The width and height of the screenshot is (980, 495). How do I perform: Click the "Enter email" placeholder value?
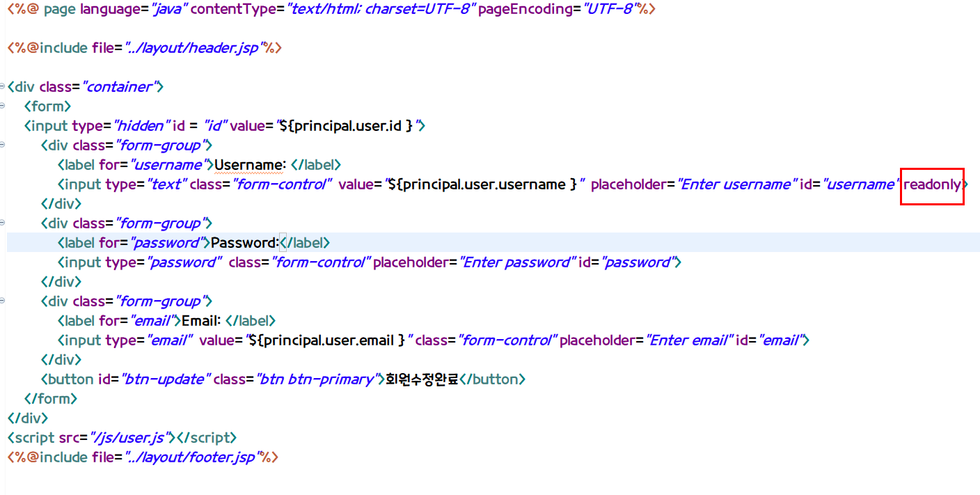click(689, 340)
